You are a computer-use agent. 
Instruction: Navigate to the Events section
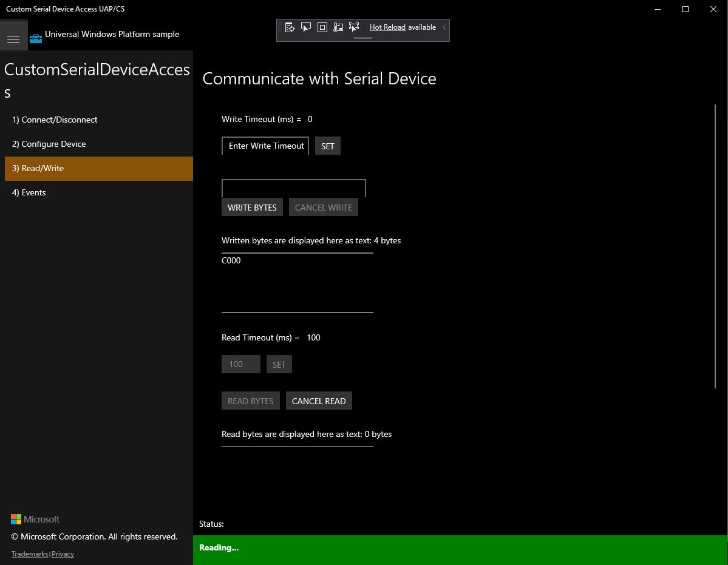29,192
